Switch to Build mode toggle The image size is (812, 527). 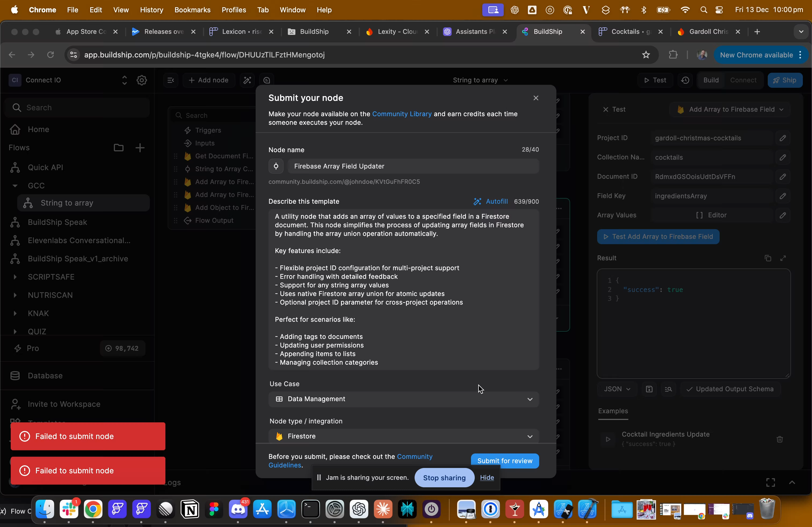711,80
